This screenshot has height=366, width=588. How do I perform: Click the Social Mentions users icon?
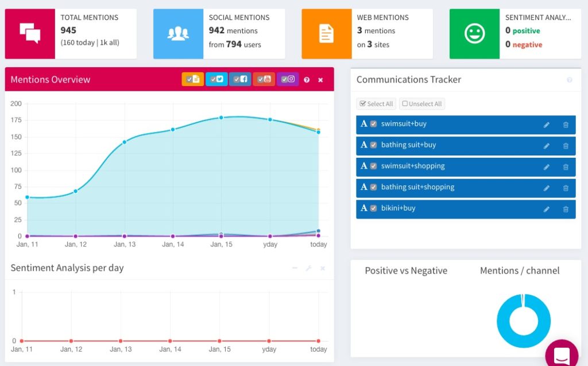click(178, 33)
